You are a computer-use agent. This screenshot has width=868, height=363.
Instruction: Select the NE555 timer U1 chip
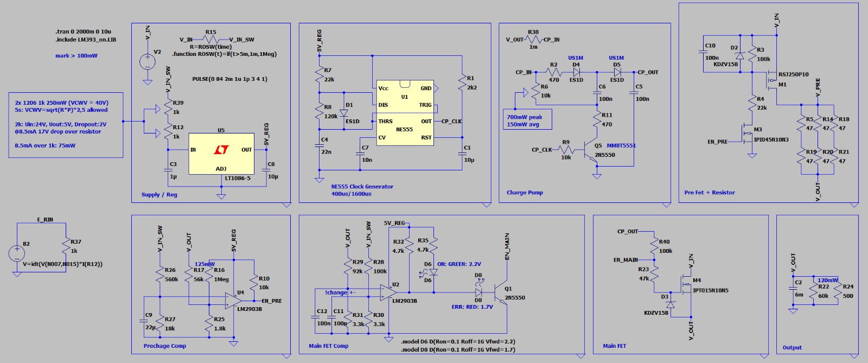(x=404, y=112)
